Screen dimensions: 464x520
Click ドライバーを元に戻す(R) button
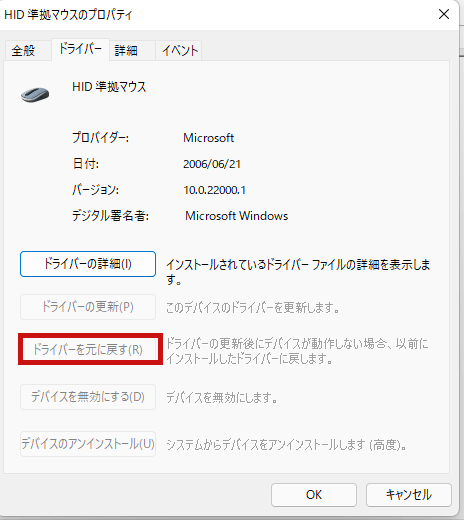click(88, 350)
